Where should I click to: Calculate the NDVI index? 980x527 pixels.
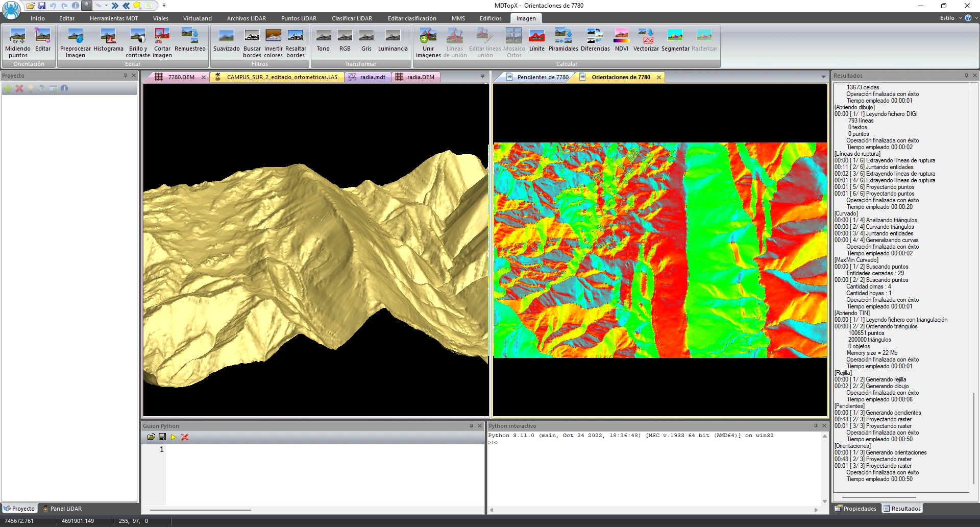[622, 40]
